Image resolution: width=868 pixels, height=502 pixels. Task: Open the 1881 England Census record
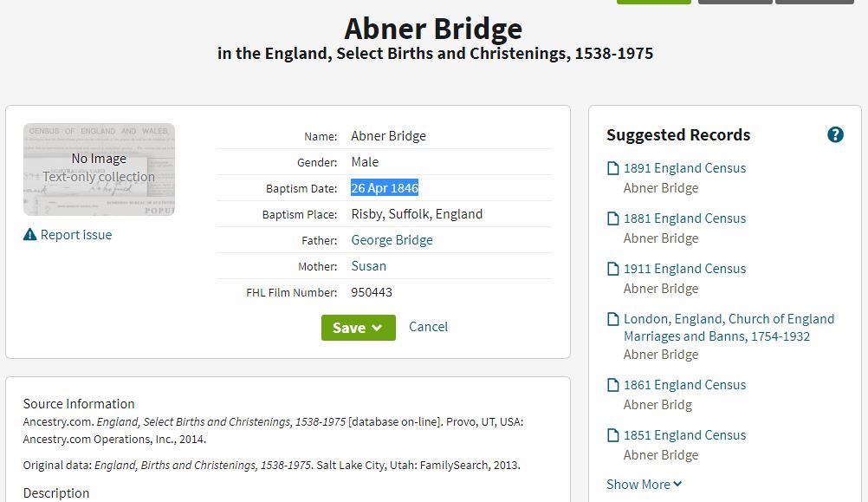coord(684,218)
